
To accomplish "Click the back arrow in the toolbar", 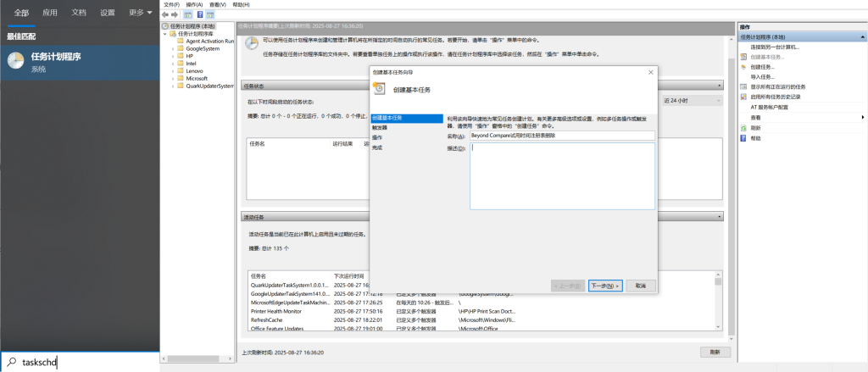I will (165, 15).
